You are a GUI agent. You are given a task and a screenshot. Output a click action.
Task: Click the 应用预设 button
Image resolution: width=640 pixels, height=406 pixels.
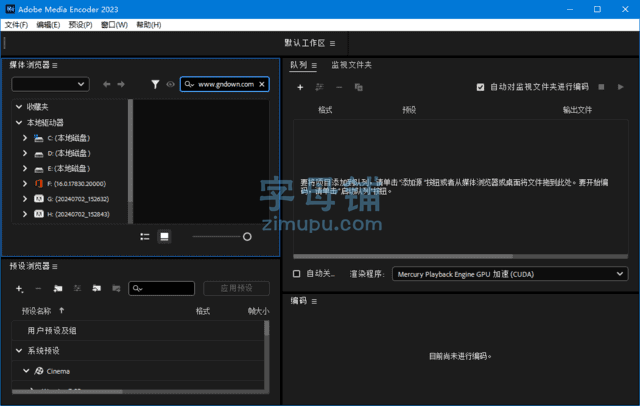point(236,288)
